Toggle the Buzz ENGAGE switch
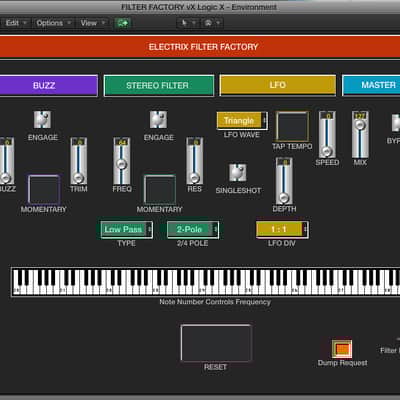400x400 pixels. coord(42,120)
